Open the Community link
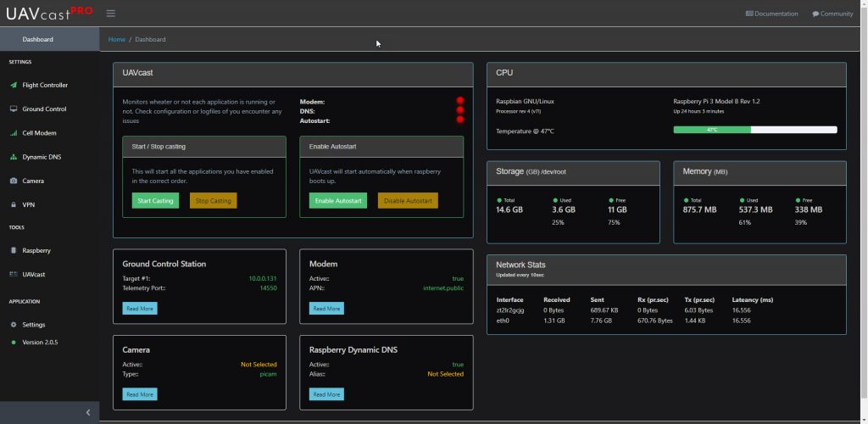Image resolution: width=868 pixels, height=424 pixels. click(x=832, y=14)
